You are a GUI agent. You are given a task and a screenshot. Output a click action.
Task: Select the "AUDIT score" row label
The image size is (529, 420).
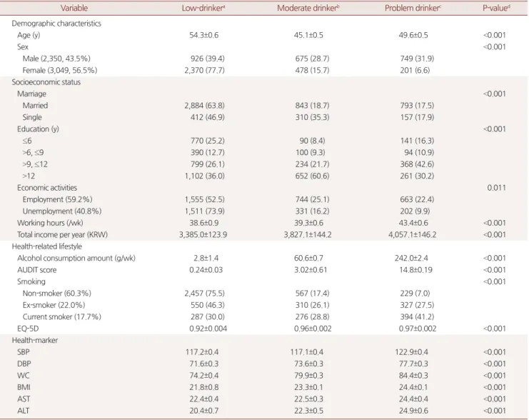pos(37,270)
